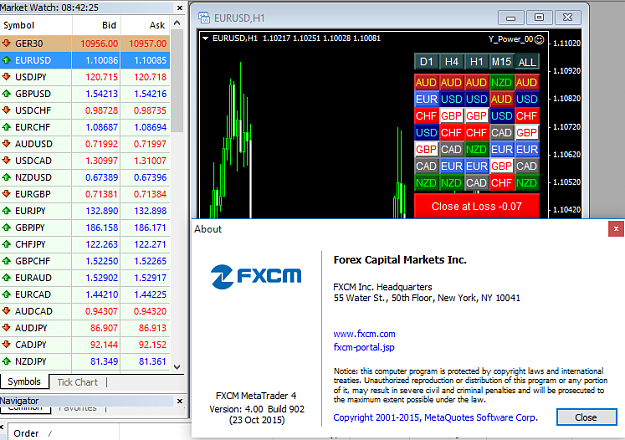Click the Close button in About dialog
Screen dimensions: 625x440
pos(586,417)
